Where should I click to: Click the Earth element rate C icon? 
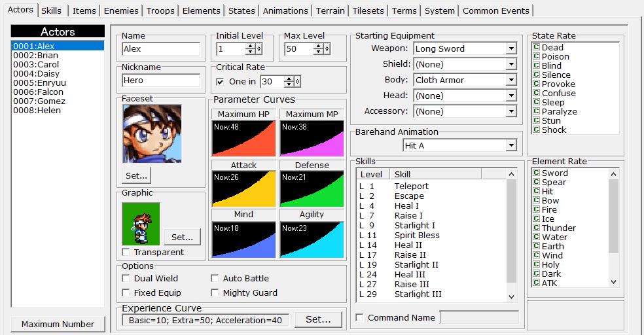tap(536, 246)
